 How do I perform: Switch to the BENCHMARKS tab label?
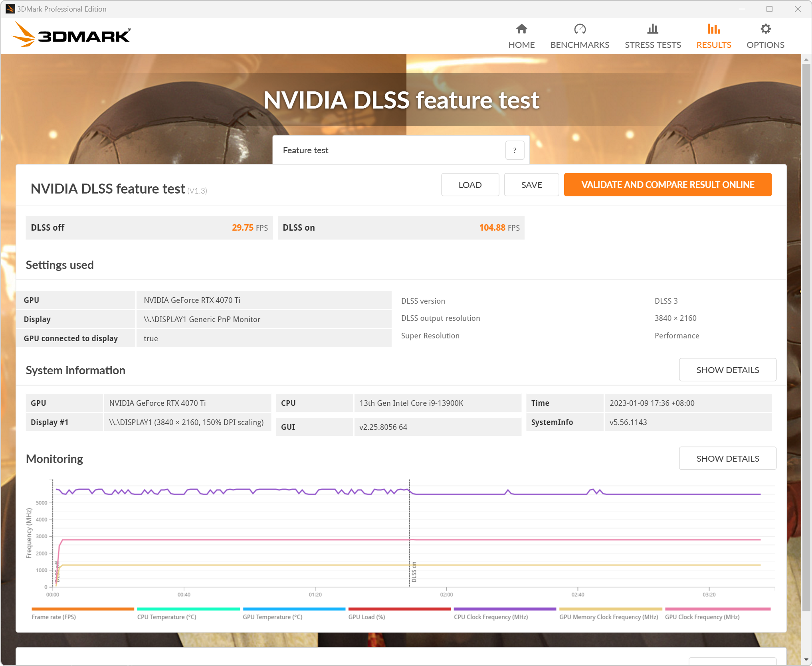(x=580, y=45)
